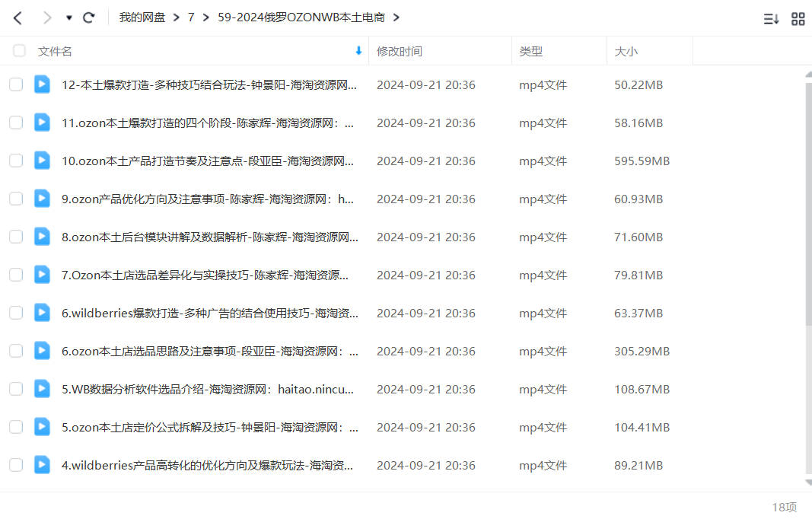The image size is (812, 519).
Task: Open the sort order options icon
Action: (x=771, y=19)
